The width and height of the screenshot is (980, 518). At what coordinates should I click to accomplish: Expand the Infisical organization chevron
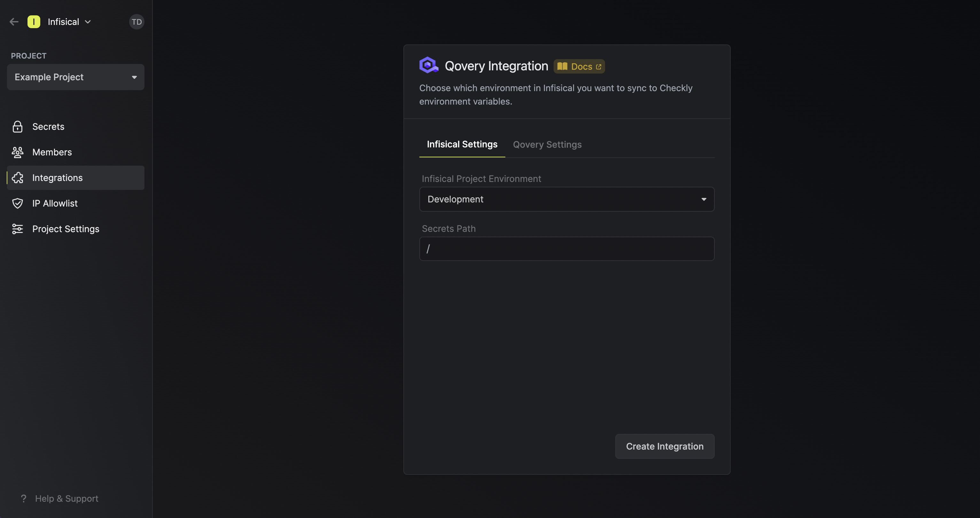(88, 22)
